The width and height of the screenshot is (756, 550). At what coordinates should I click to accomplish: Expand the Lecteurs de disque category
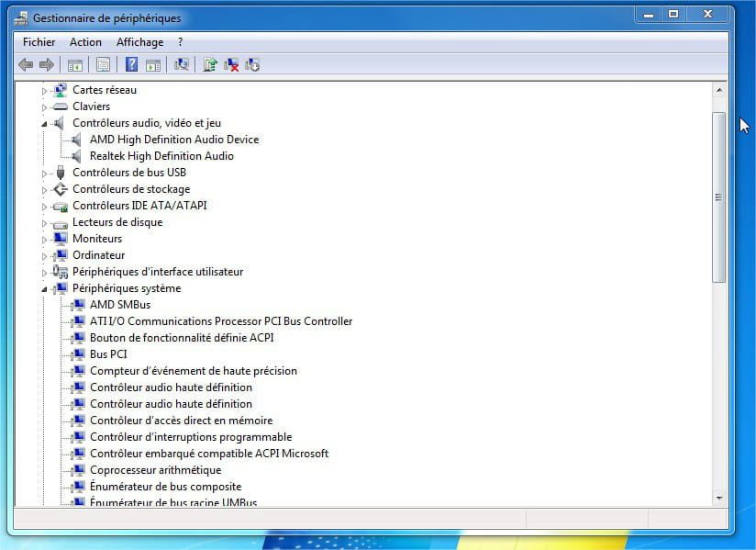pyautogui.click(x=43, y=222)
